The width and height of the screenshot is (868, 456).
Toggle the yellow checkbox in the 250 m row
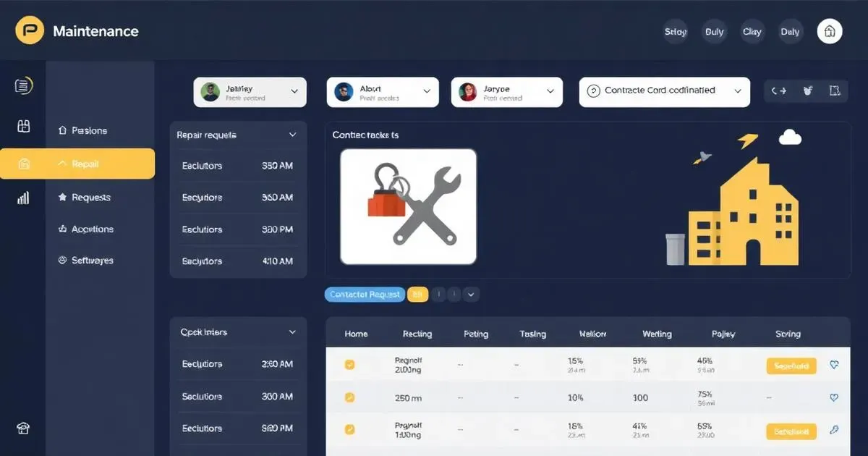tap(349, 397)
